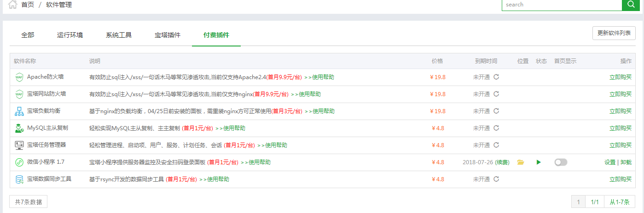Viewport: 644px width, 213px height.
Task: Refresh expiry status for 宝塔网站防火墙
Action: [496, 94]
